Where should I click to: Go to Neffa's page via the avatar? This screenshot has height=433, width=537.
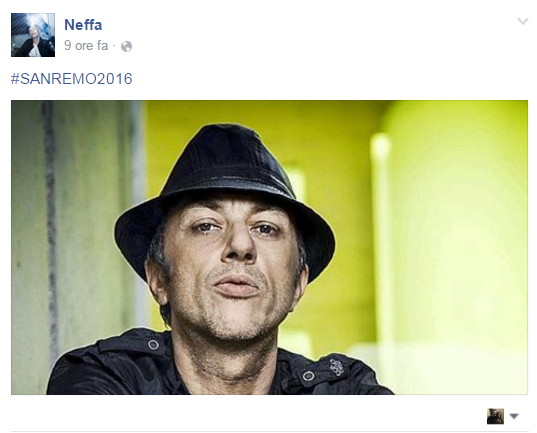[x=33, y=35]
